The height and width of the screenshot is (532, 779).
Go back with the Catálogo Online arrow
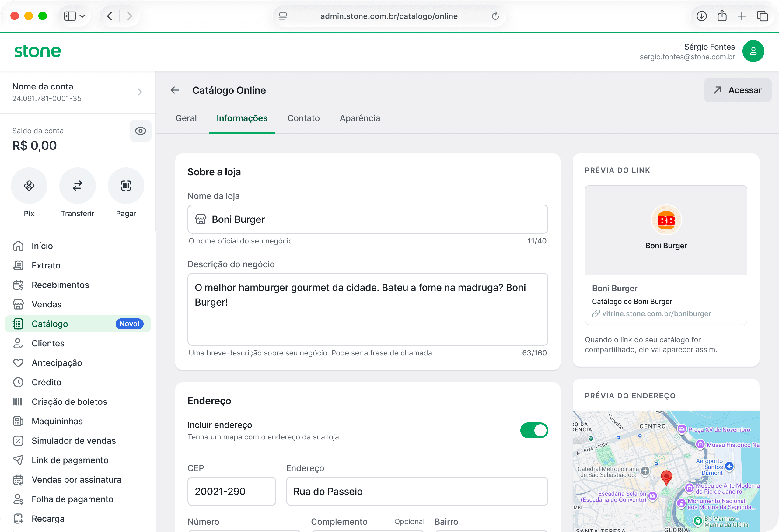[175, 90]
